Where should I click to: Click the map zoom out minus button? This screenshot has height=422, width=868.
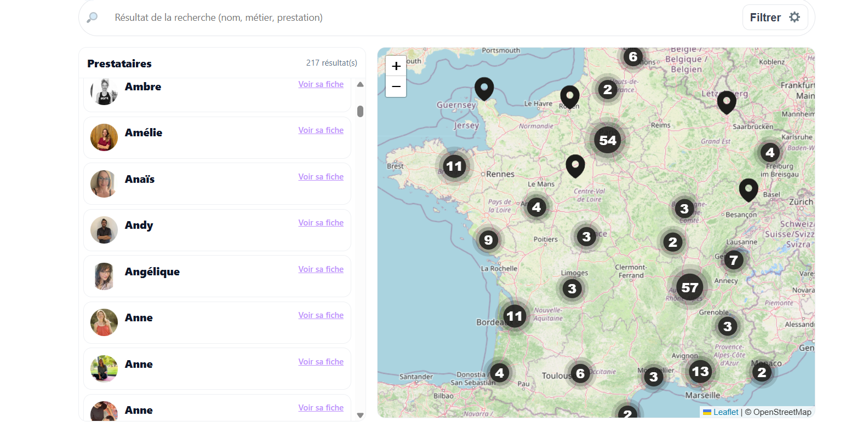click(x=396, y=86)
